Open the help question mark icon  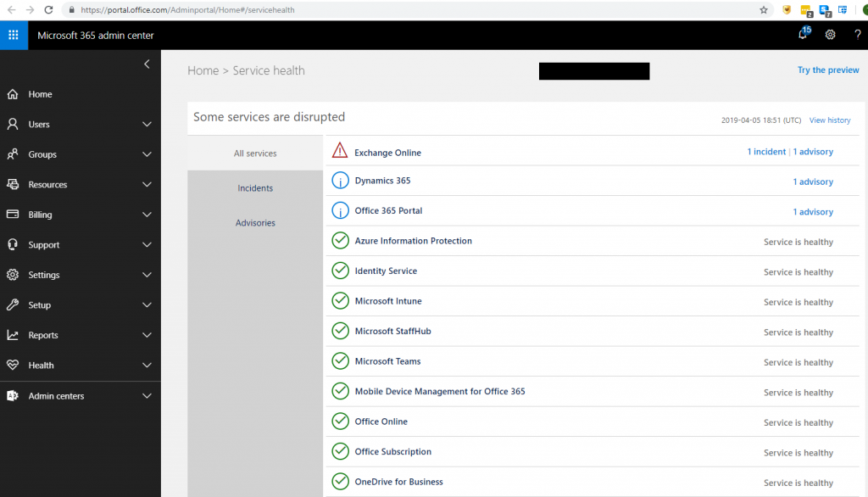pyautogui.click(x=857, y=35)
